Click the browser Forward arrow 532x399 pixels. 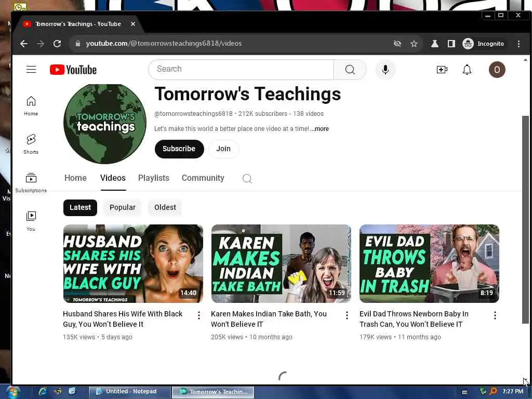point(41,44)
